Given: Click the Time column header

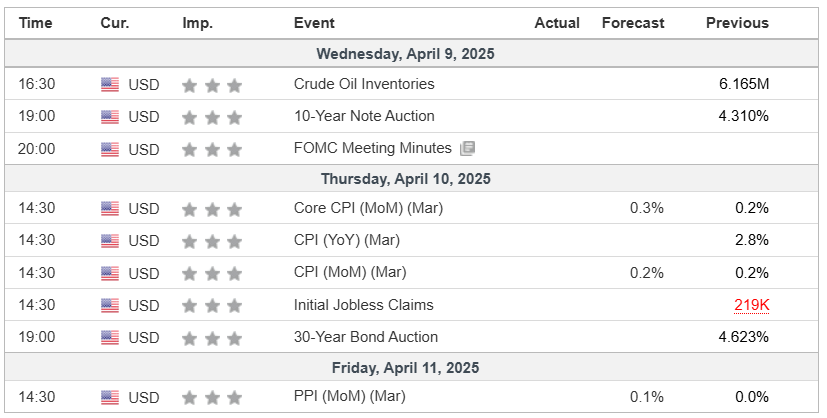Looking at the screenshot, I should (x=37, y=22).
